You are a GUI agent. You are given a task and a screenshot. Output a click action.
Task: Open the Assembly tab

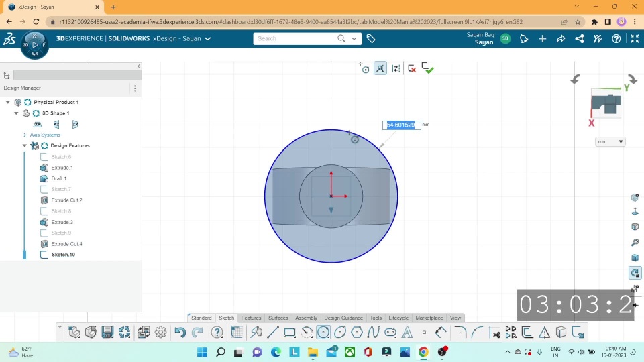(306, 318)
